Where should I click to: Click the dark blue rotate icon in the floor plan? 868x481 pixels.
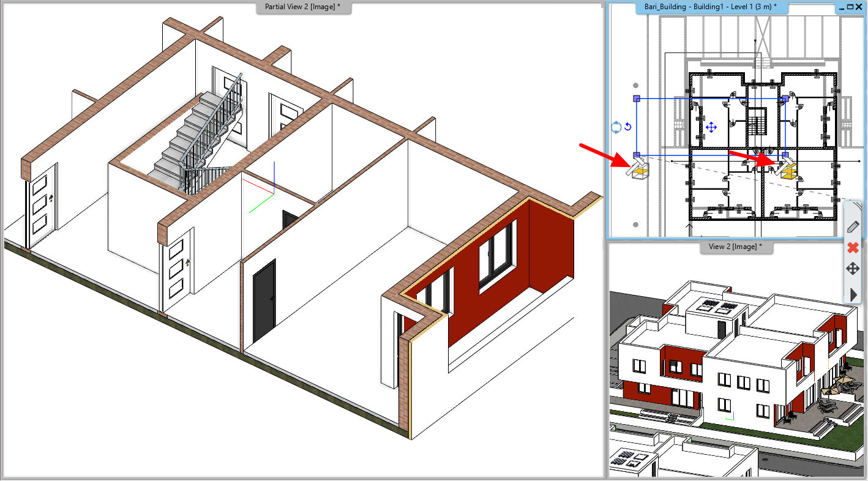click(627, 126)
